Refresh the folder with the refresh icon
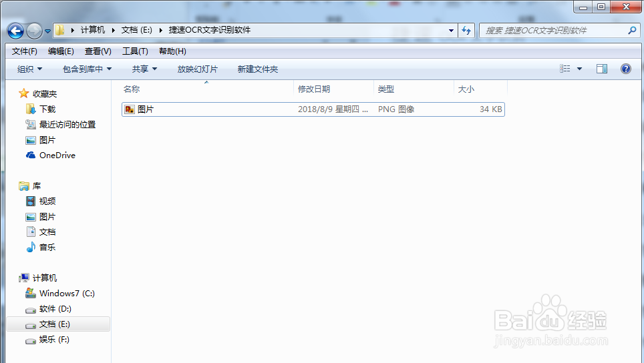This screenshot has width=644, height=363. pyautogui.click(x=466, y=30)
